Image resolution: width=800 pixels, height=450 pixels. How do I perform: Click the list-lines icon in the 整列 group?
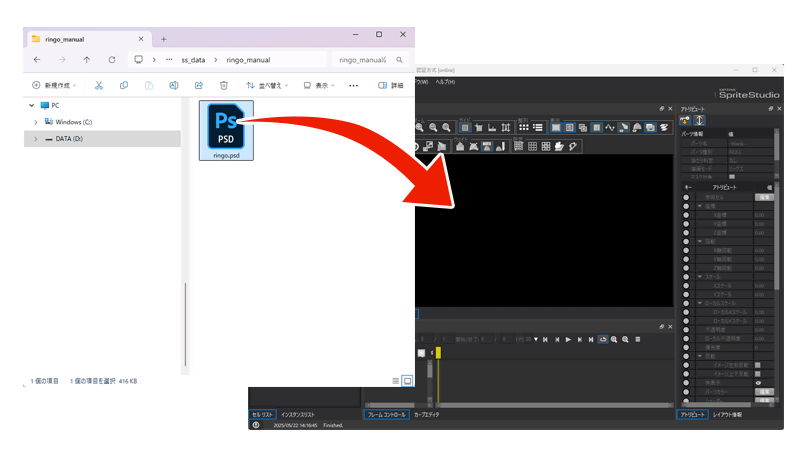[538, 128]
